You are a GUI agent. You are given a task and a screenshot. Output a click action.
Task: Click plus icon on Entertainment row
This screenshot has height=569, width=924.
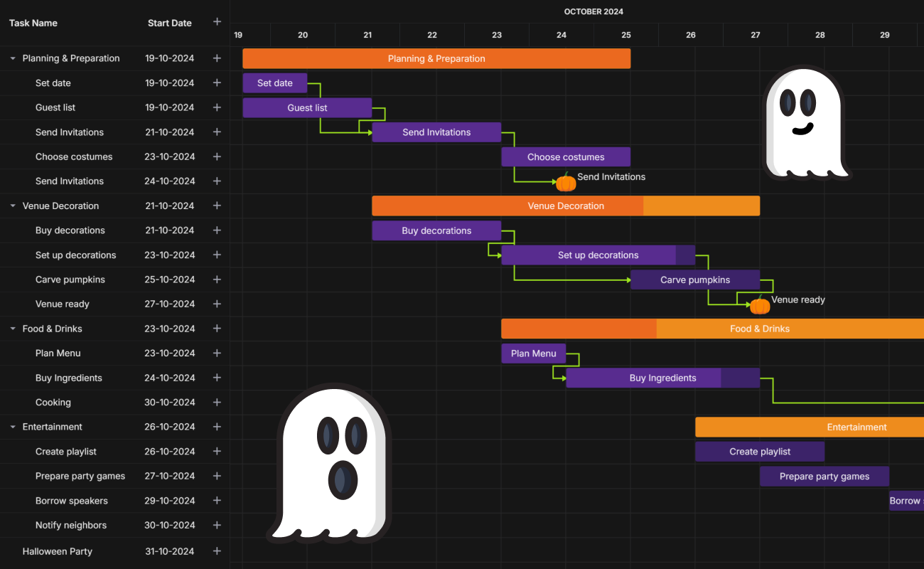(217, 427)
